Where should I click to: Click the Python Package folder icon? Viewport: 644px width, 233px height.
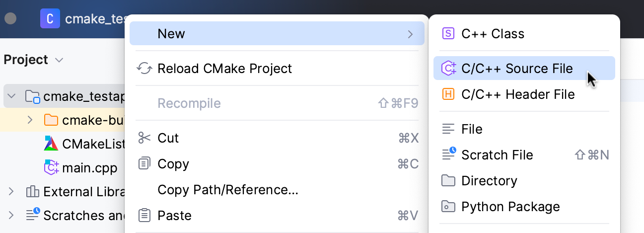pos(448,207)
